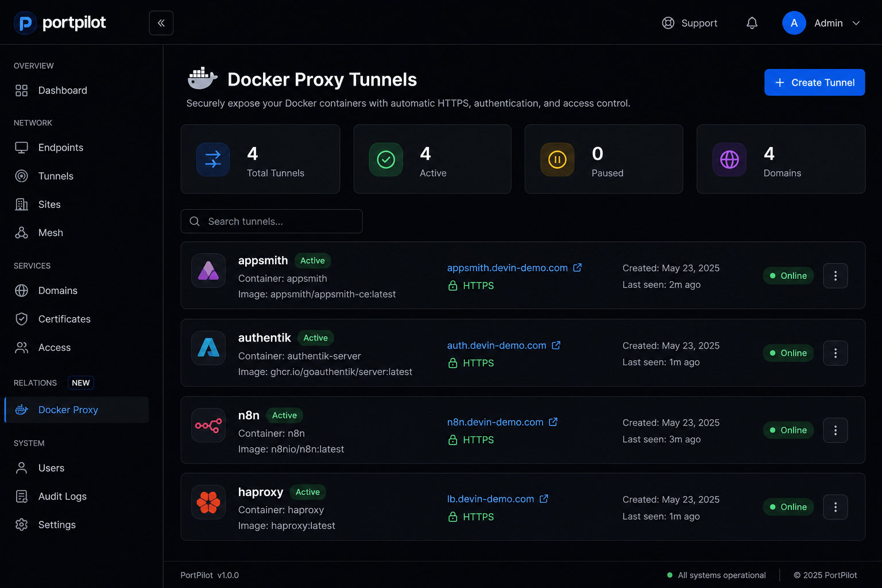
Task: Open external link icon next to auth.devin-demo.com
Action: point(556,345)
